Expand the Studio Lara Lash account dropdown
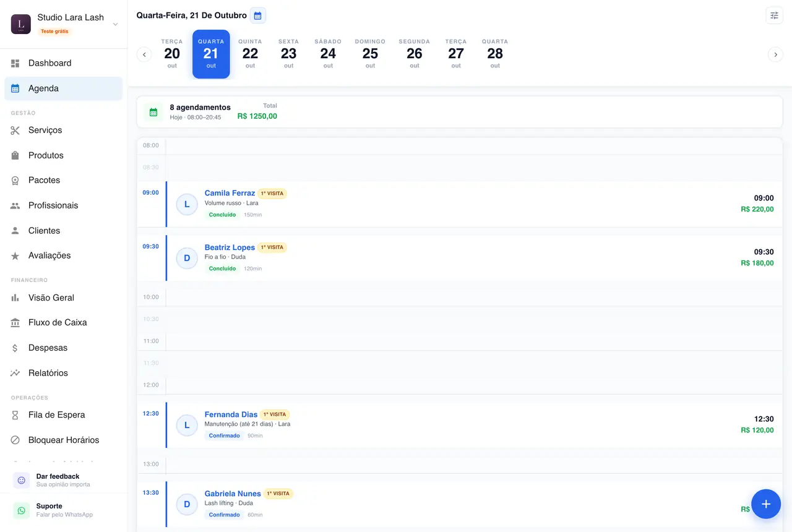Image resolution: width=792 pixels, height=532 pixels. click(x=115, y=24)
